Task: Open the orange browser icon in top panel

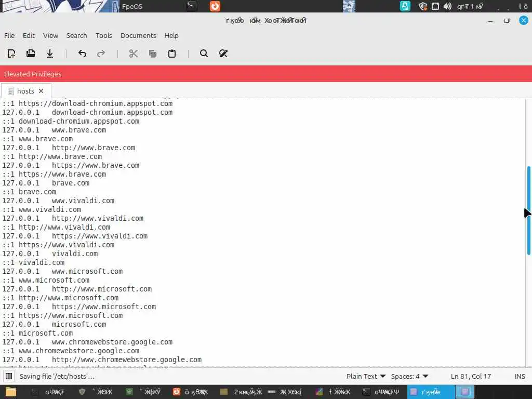Action: 215,6
